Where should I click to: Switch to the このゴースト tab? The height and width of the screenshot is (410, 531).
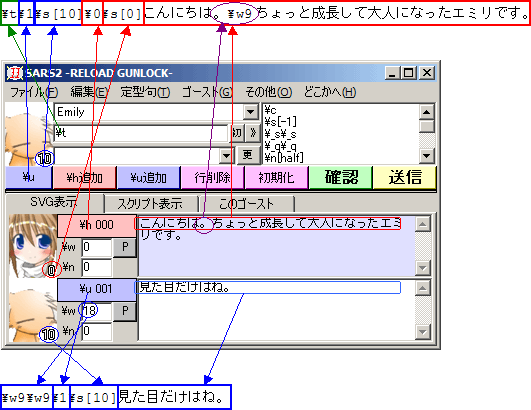click(x=247, y=203)
